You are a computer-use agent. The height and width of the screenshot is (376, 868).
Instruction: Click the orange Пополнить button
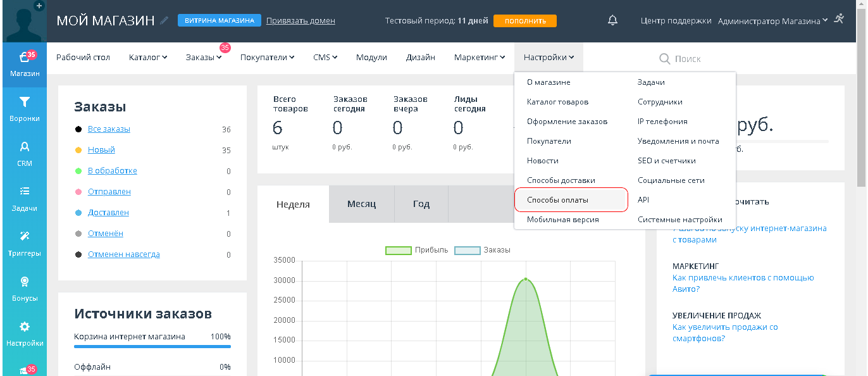pyautogui.click(x=524, y=21)
